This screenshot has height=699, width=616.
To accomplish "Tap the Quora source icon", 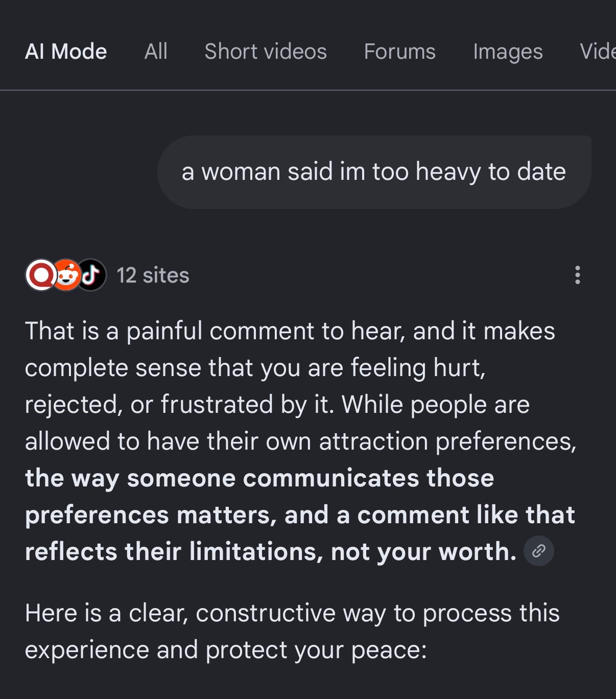I will point(40,275).
